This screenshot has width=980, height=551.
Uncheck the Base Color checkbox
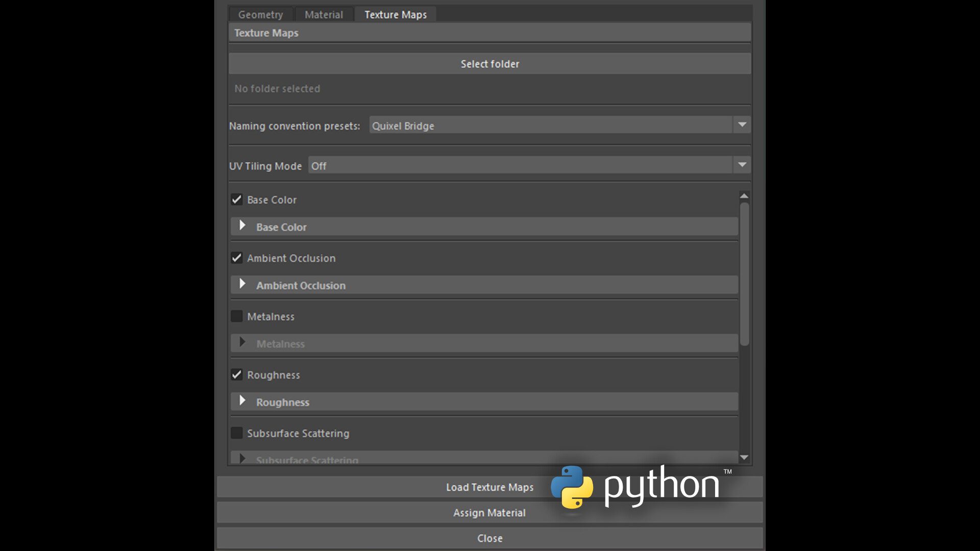236,199
